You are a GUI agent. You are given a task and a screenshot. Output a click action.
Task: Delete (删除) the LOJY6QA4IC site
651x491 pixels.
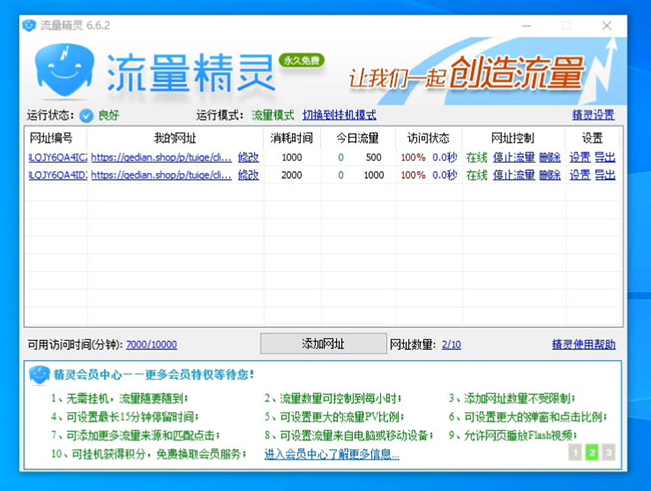tap(550, 157)
